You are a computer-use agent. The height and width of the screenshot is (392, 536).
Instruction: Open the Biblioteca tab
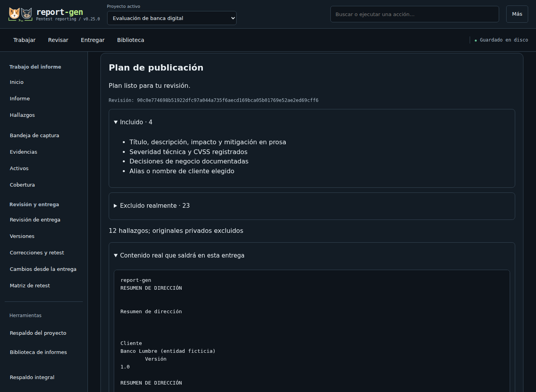(x=131, y=40)
